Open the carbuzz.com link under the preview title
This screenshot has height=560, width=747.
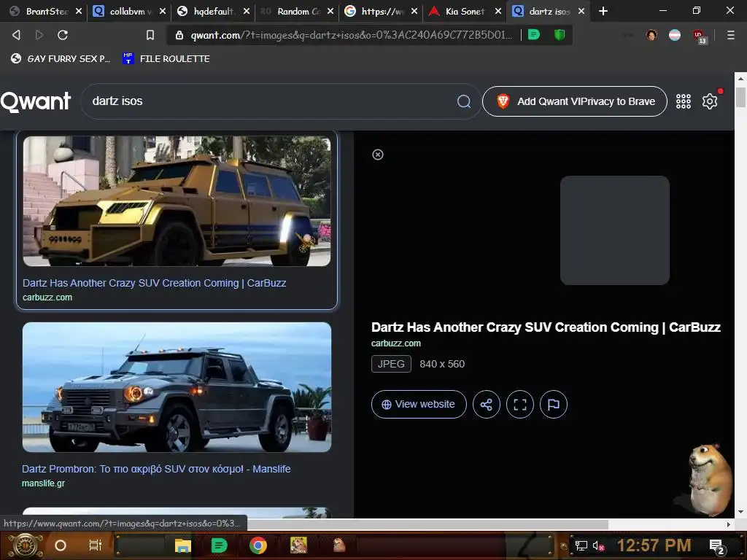tap(396, 343)
